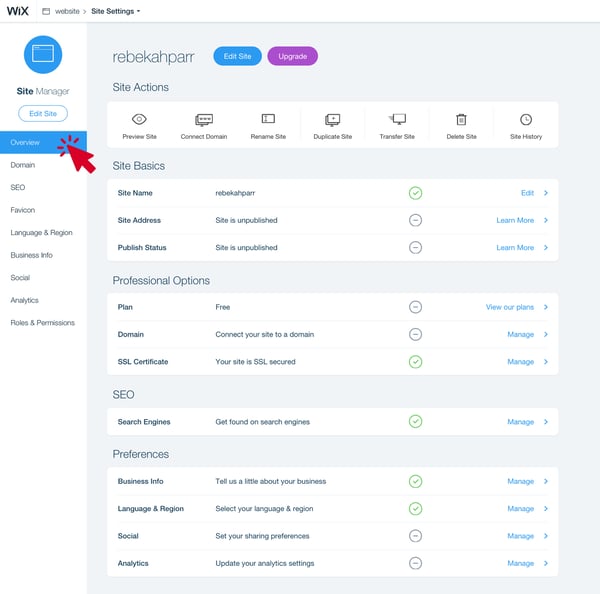Expand the Plan row chevron

pos(546,307)
